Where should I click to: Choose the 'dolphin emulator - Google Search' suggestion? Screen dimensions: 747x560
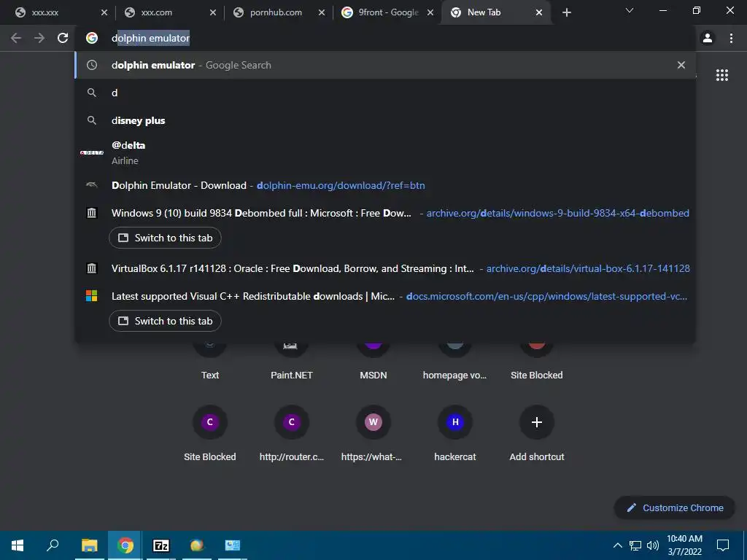pyautogui.click(x=385, y=65)
